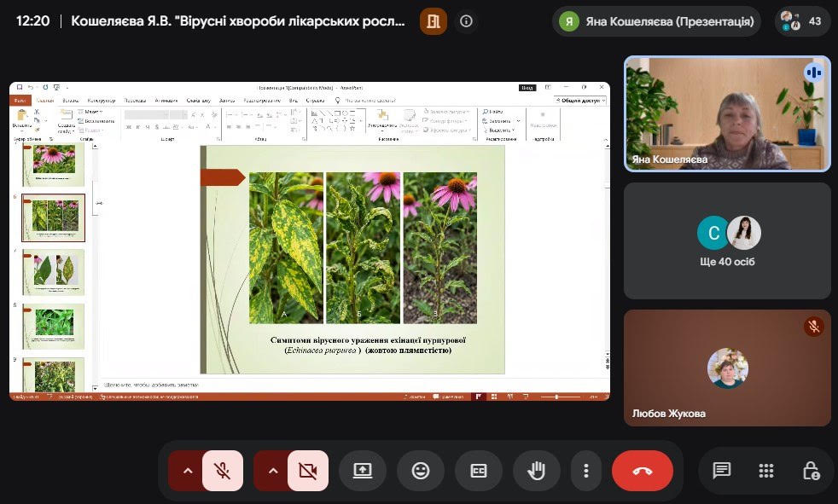Select Любов Жукова participant tile
Screen dimensions: 838x504
point(727,368)
